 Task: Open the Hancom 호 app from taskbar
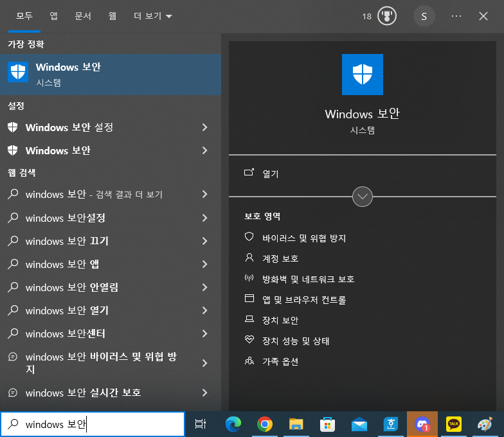391,424
